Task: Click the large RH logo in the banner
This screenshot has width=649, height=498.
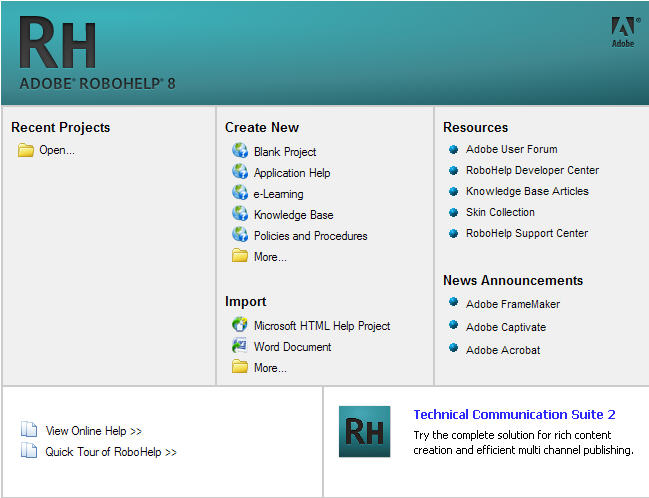Action: pyautogui.click(x=58, y=42)
